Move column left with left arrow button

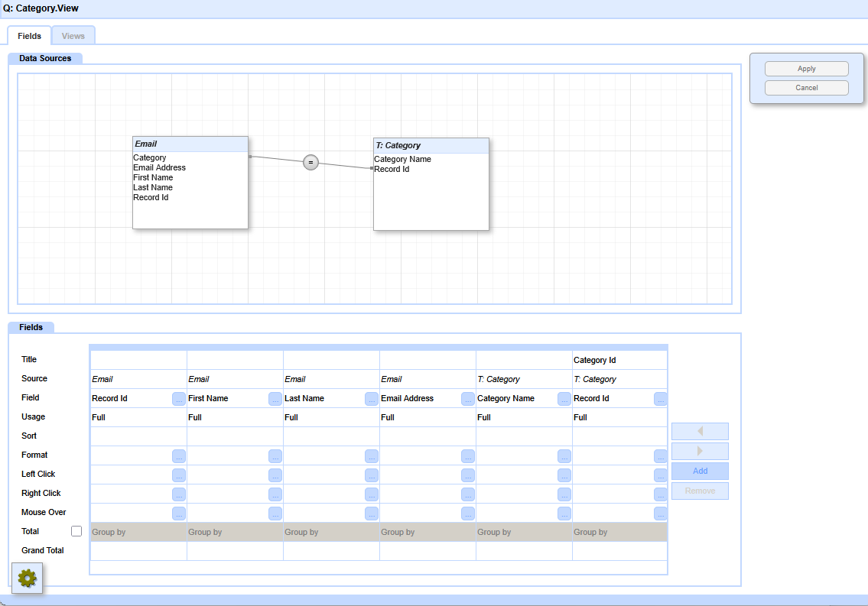coord(700,432)
